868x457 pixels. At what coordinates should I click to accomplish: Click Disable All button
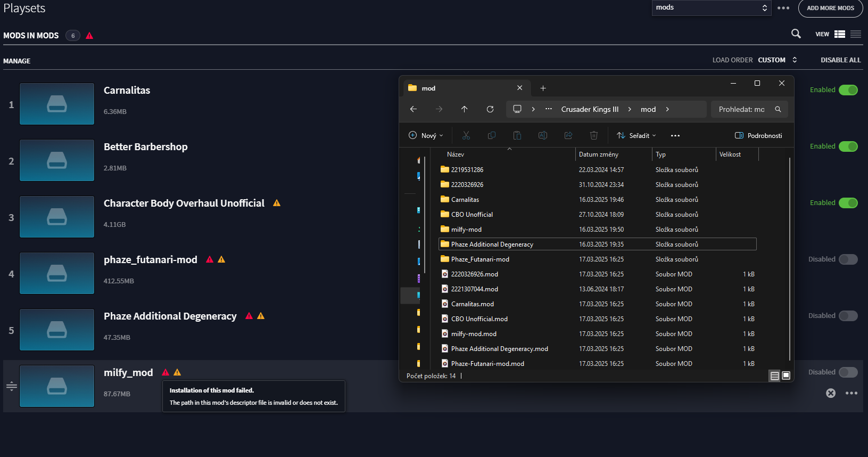tap(840, 60)
